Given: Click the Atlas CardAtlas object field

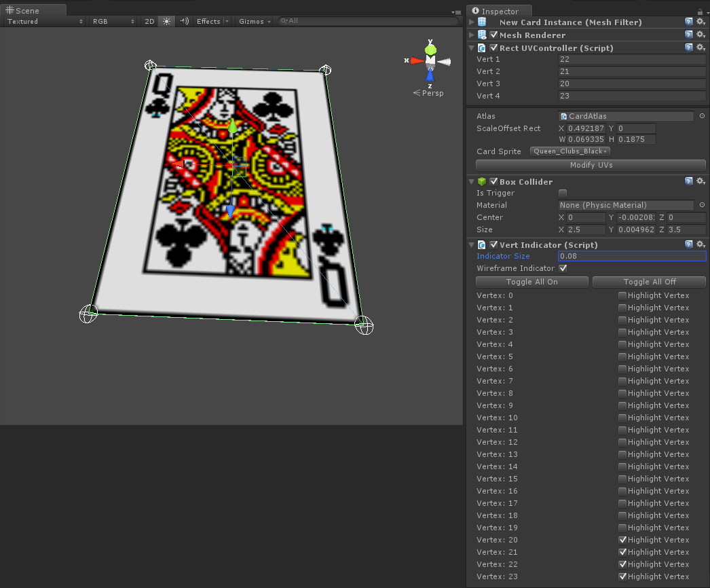Looking at the screenshot, I should click(626, 116).
